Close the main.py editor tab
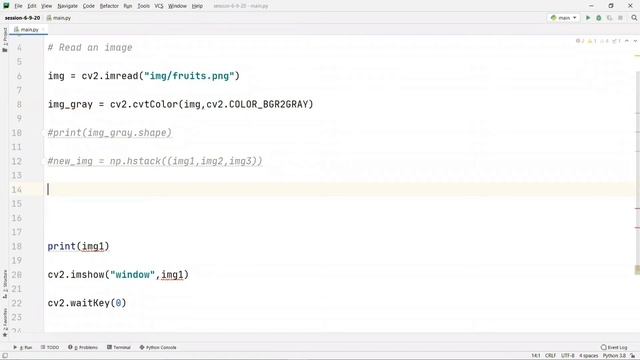The image size is (640, 360). pyautogui.click(x=43, y=30)
